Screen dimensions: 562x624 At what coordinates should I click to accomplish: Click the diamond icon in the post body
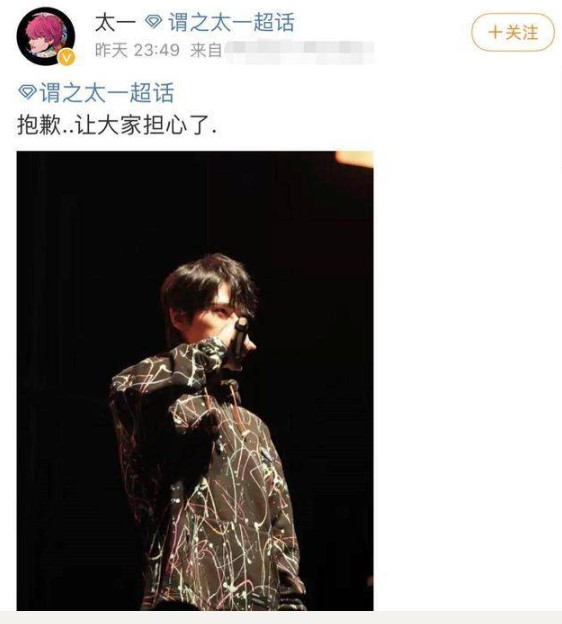pos(27,92)
